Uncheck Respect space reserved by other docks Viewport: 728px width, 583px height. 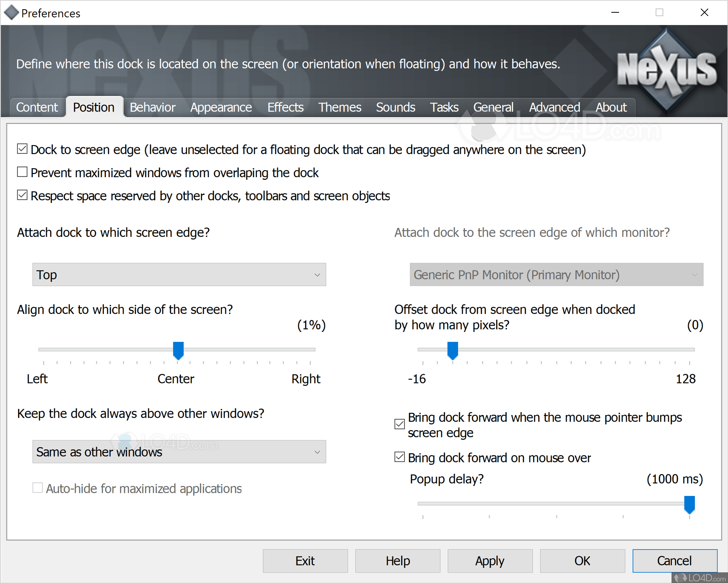coord(22,195)
